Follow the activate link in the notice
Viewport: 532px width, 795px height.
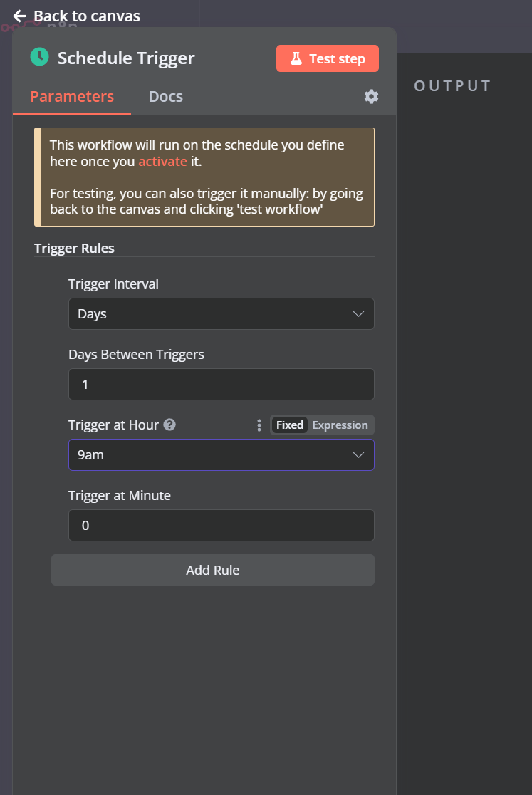point(162,162)
